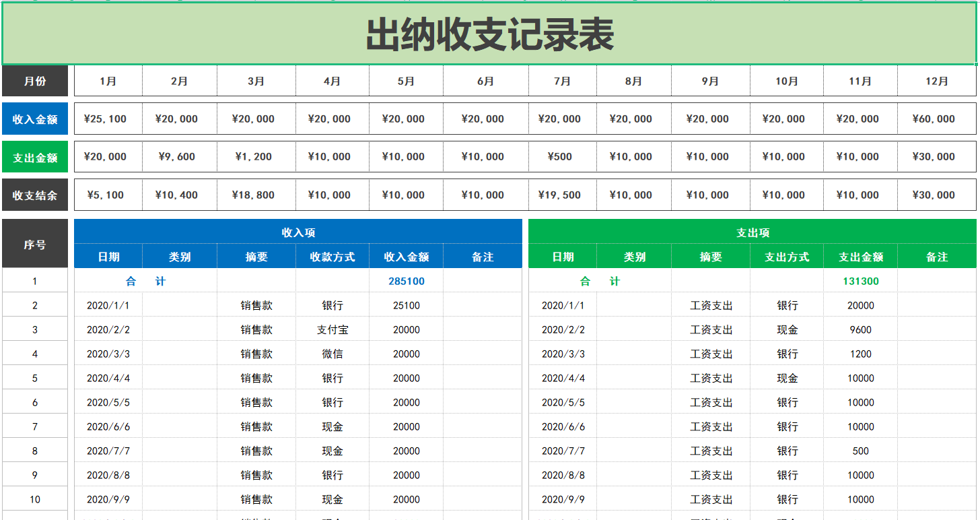This screenshot has width=980, height=520.
Task: Click the 收入项 blue section header
Action: tap(298, 232)
